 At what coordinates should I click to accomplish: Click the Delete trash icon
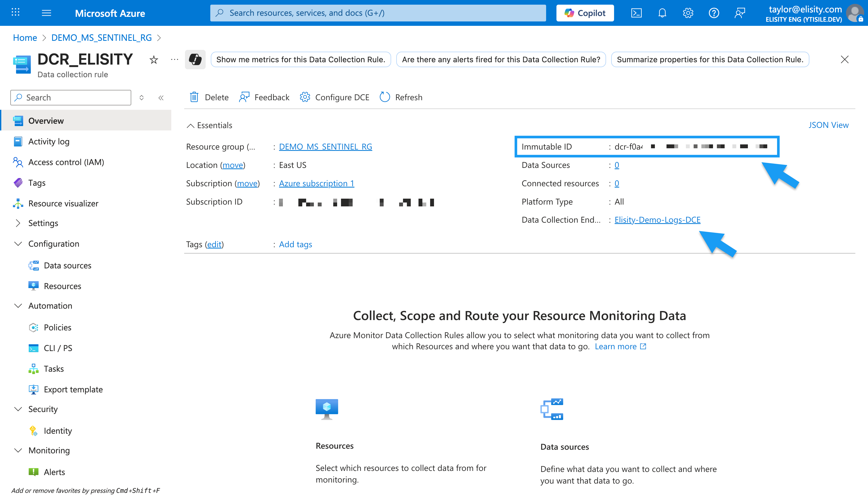tap(194, 97)
